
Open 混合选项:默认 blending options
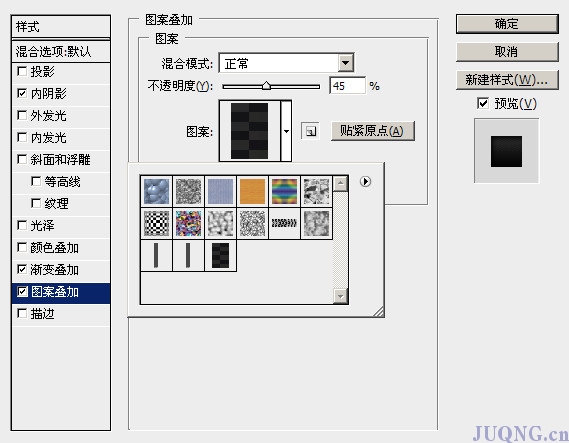pos(61,52)
